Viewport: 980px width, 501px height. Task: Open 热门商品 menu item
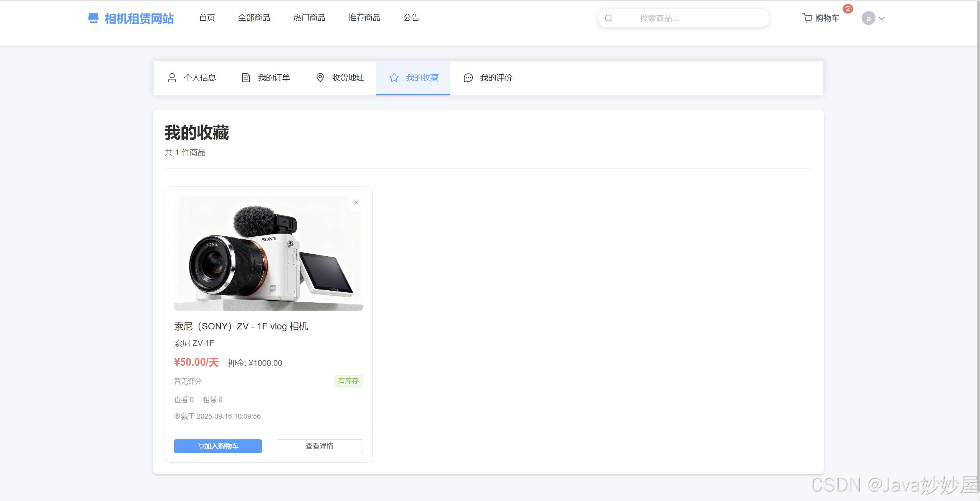click(309, 18)
